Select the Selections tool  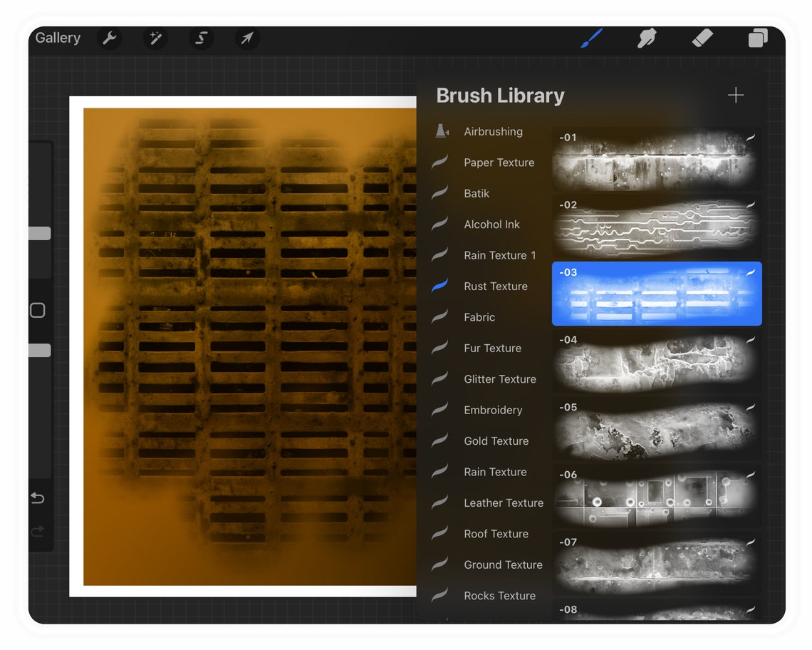coord(201,38)
